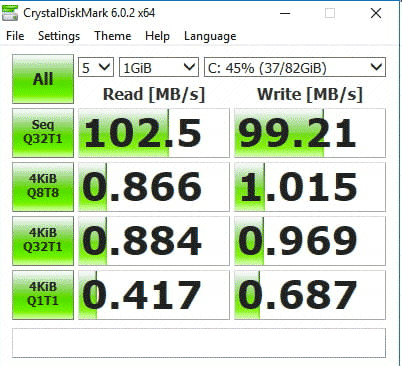402x366 pixels.
Task: Click the empty comment field at the bottom
Action: (x=199, y=343)
